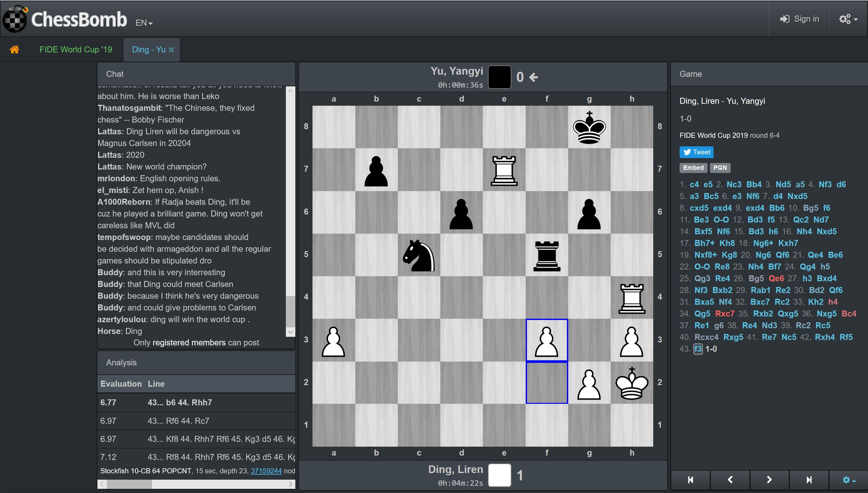The image size is (868, 493).
Task: Expand the chat panel down-scroll chevron
Action: click(290, 332)
